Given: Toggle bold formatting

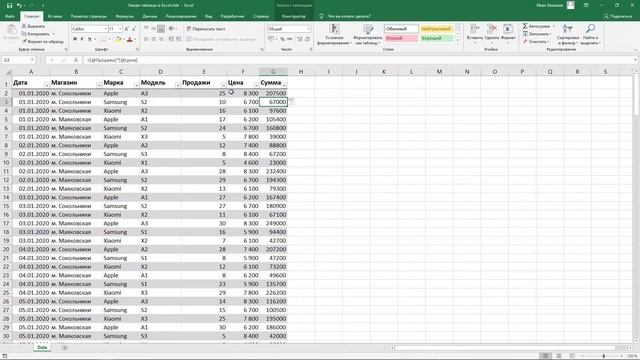Looking at the screenshot, I should [x=75, y=39].
